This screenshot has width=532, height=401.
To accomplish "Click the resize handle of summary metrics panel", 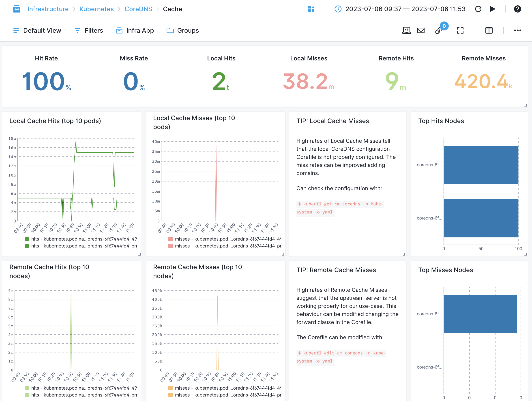I will 526,105.
